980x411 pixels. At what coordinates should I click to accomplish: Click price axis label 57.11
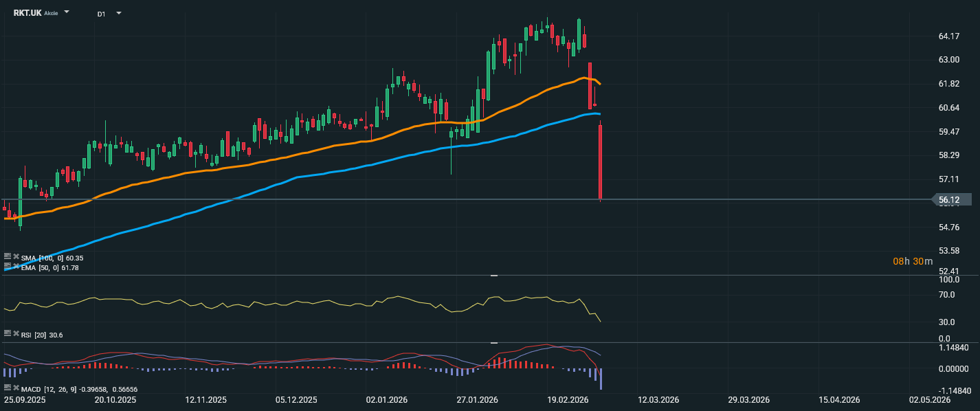[x=949, y=179]
